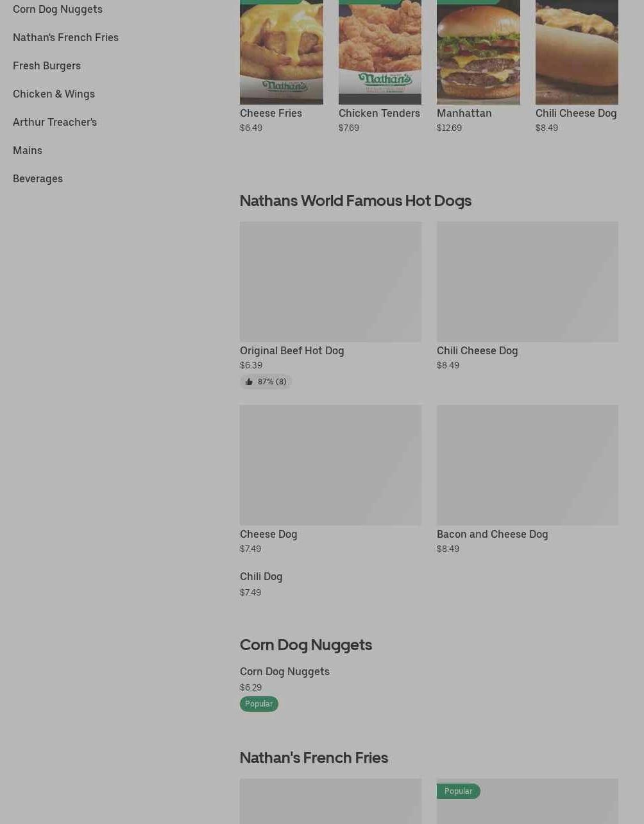Choose Chili Cheese Dog in the Hot Dogs section
The width and height of the screenshot is (644, 824).
(477, 350)
